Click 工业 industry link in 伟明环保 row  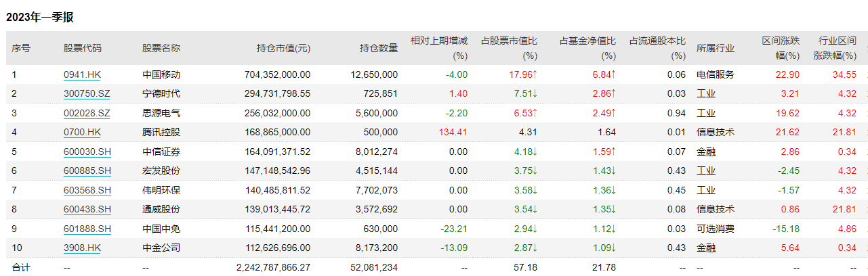(x=706, y=190)
